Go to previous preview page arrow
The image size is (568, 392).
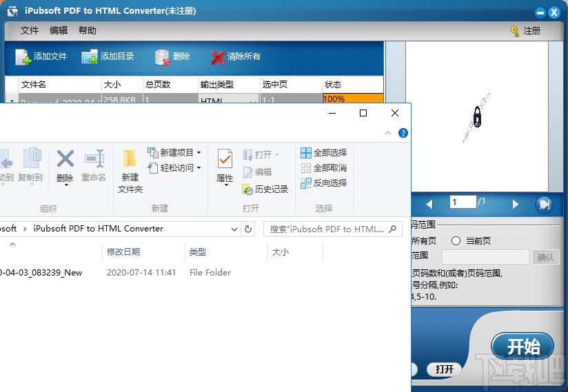[429, 205]
